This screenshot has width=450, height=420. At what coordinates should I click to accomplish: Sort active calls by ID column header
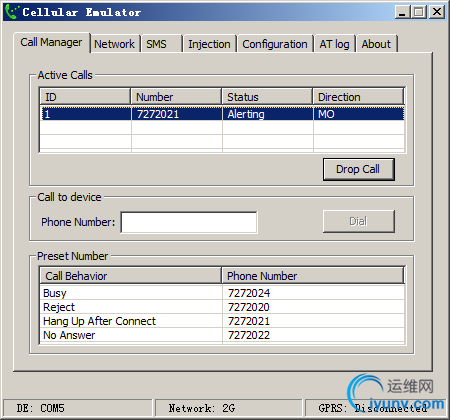[x=85, y=97]
